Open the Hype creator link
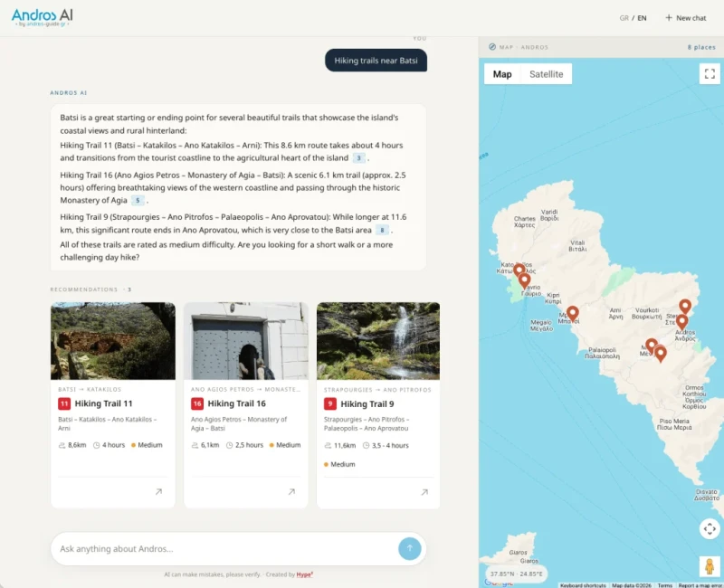724x588 pixels. (x=304, y=574)
